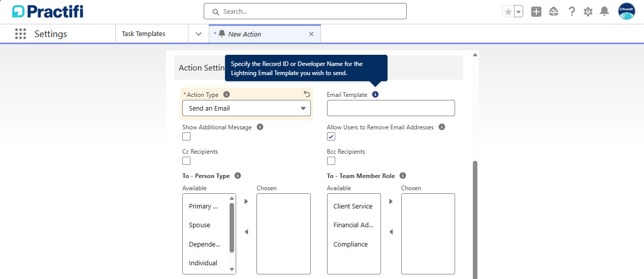
Task: Click the Person Type Chosen list box
Action: click(283, 234)
